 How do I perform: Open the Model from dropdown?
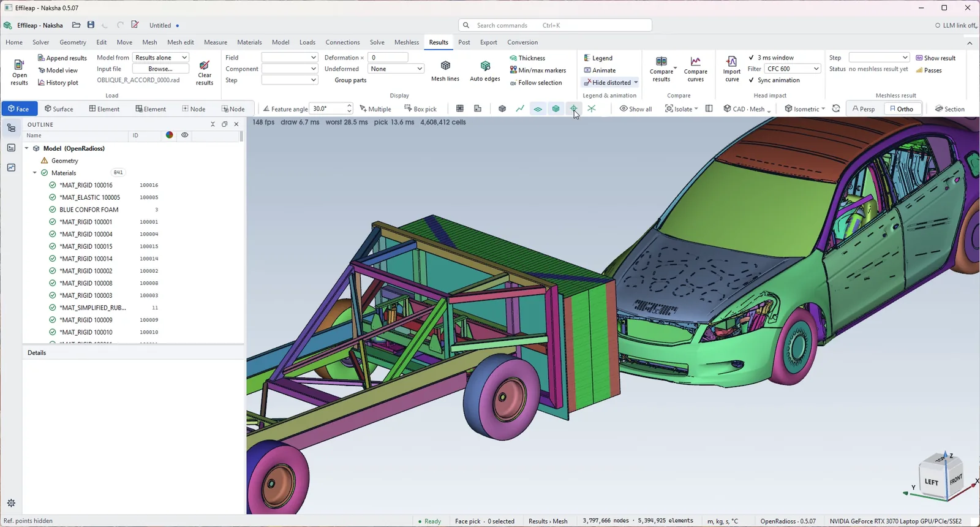[x=160, y=58]
